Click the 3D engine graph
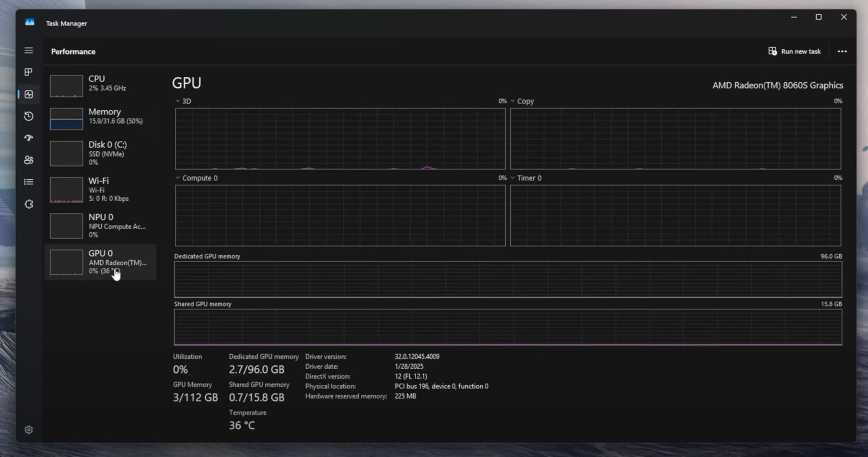 tap(340, 139)
